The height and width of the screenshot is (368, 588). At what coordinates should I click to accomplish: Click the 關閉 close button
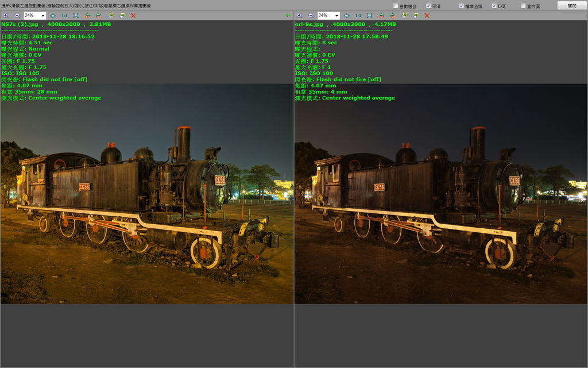571,5
